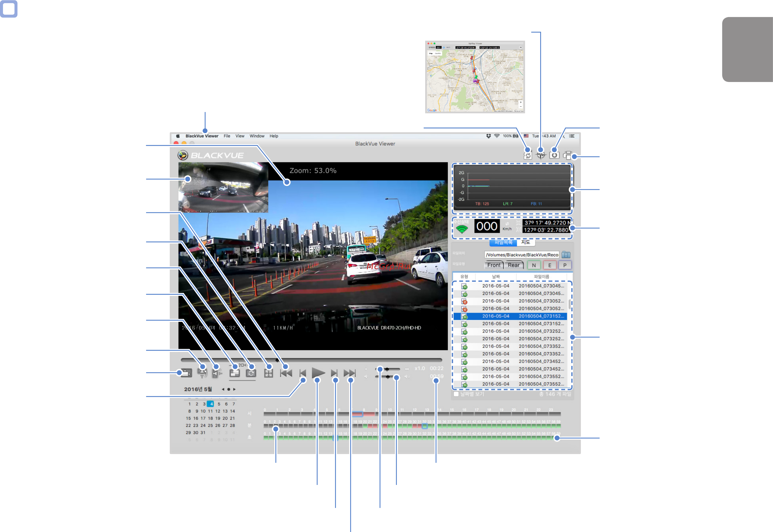Open the View menu
This screenshot has width=773, height=532.
(240, 136)
